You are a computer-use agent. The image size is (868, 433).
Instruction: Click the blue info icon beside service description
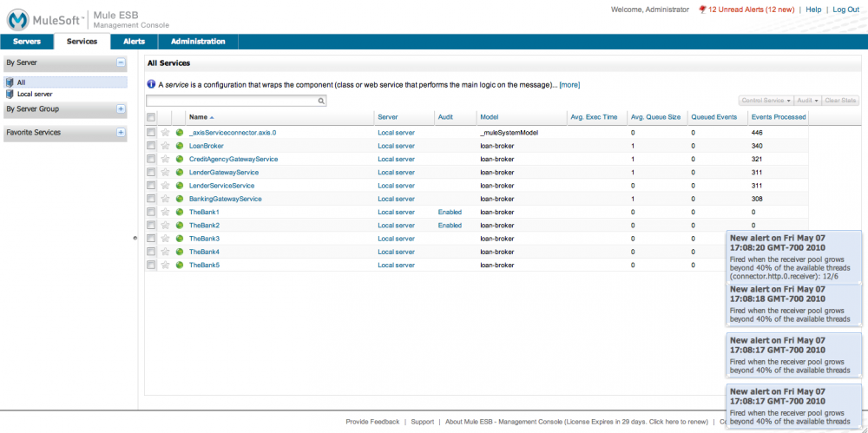tap(150, 85)
